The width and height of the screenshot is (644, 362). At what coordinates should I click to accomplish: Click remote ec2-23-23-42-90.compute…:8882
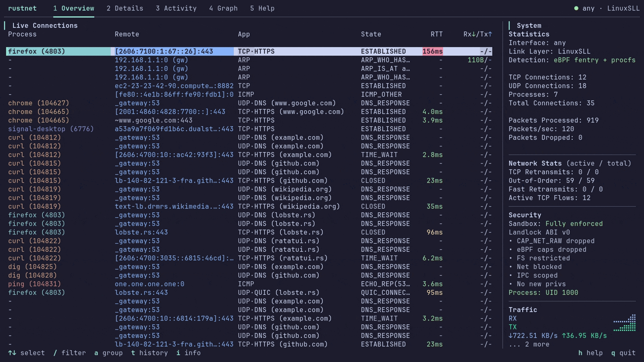point(174,86)
